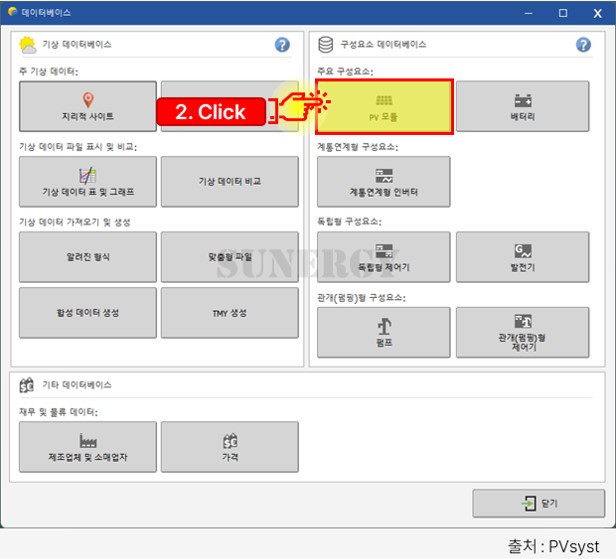Click the database stack 구성요소 icon
This screenshot has height=559, width=616.
(326, 45)
